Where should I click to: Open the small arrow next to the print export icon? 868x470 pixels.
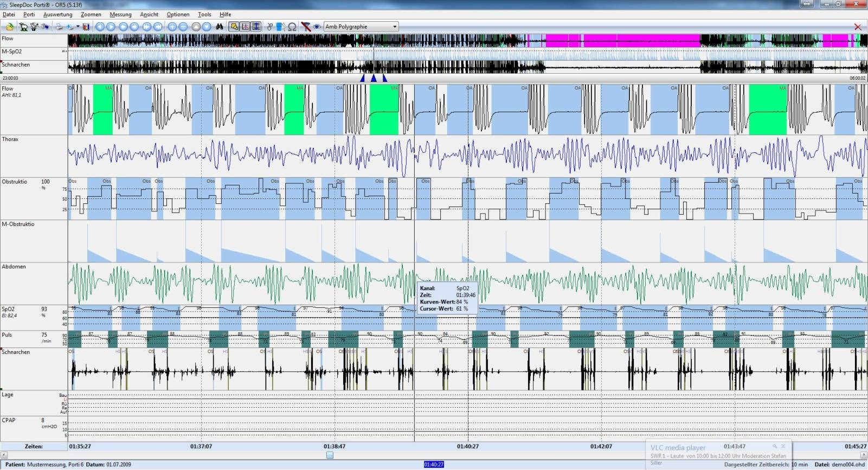78,27
